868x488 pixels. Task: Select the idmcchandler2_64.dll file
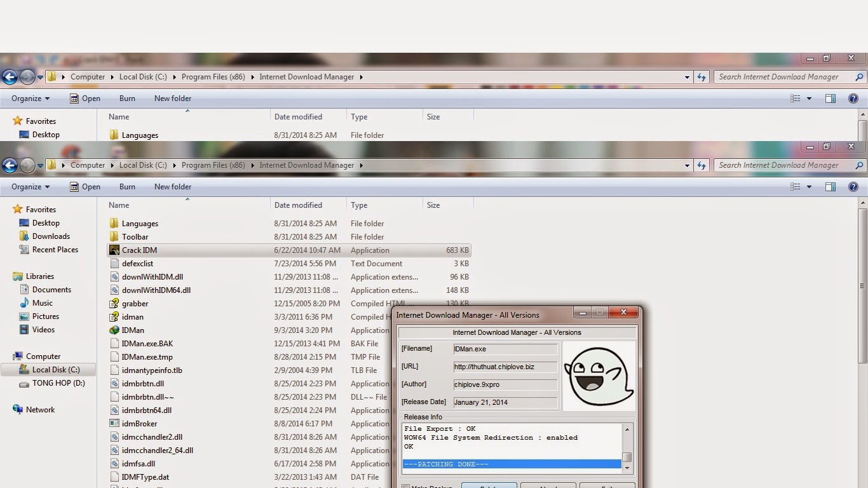coord(158,451)
